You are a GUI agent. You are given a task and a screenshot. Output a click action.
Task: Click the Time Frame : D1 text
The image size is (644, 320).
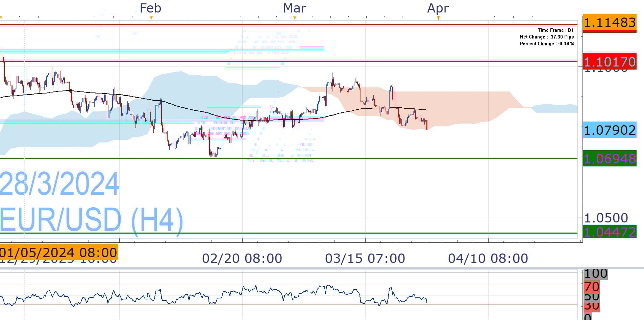[x=555, y=30]
